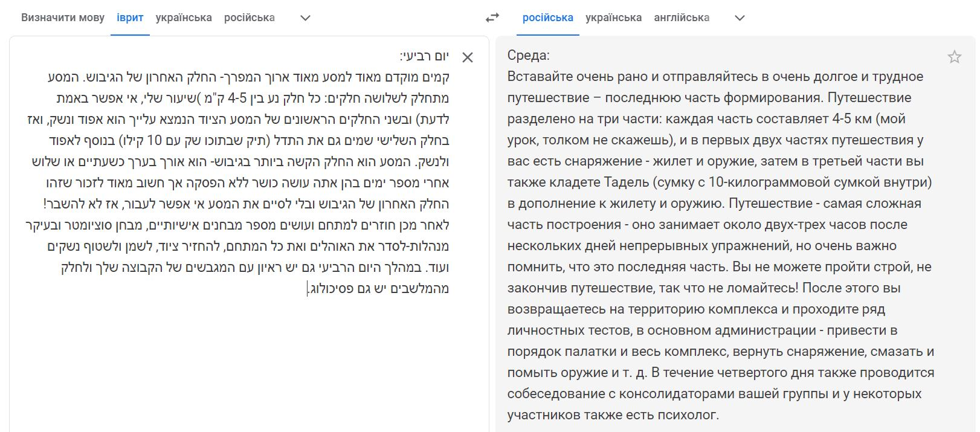Select іврит as source language

point(130,18)
